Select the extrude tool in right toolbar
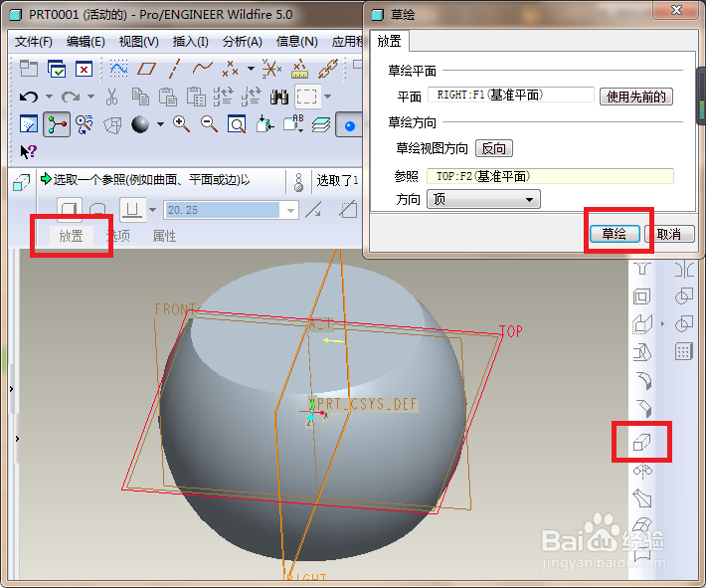 tap(641, 442)
